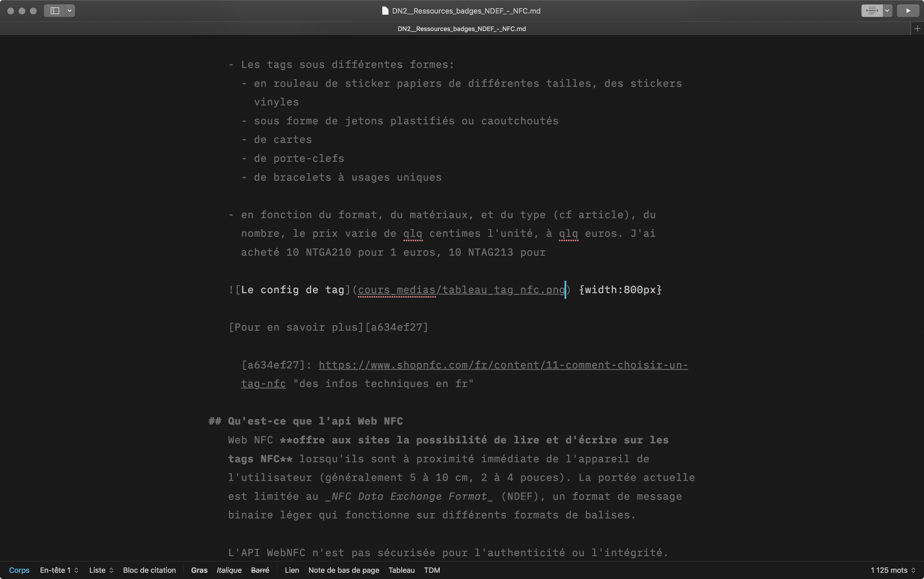Expand the sidebar options chevron
The height and width of the screenshot is (579, 924).
point(69,11)
